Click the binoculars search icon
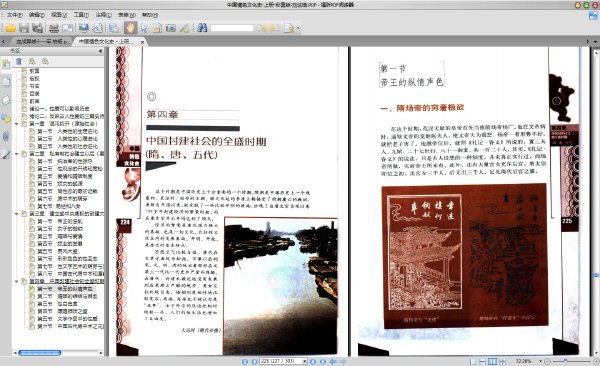Image resolution: width=600 pixels, height=366 pixels. [x=202, y=28]
